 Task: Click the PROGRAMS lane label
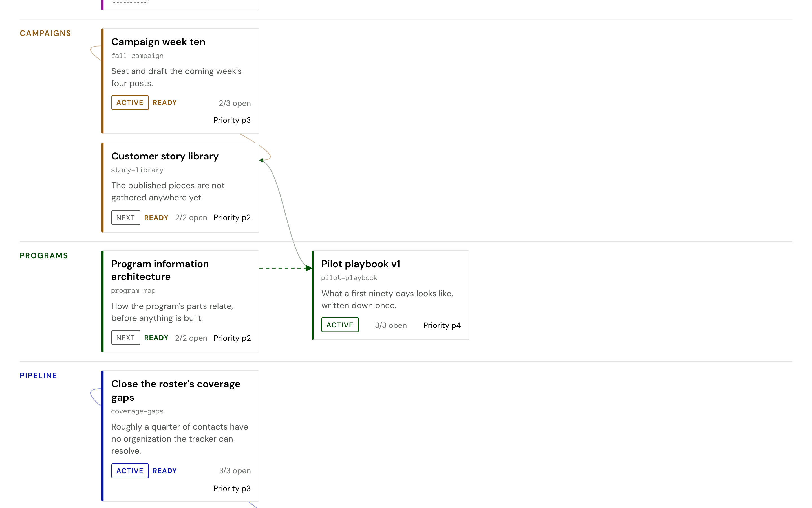pyautogui.click(x=44, y=256)
